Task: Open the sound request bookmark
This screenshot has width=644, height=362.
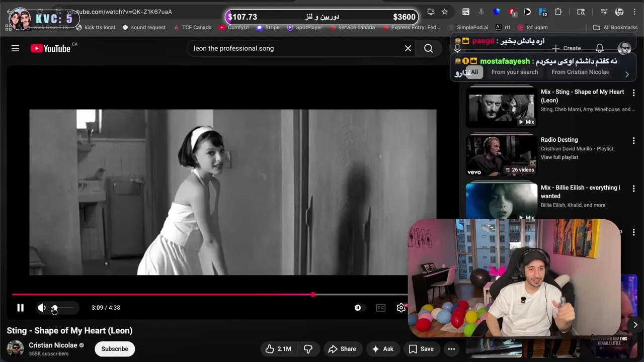Action: (144, 27)
